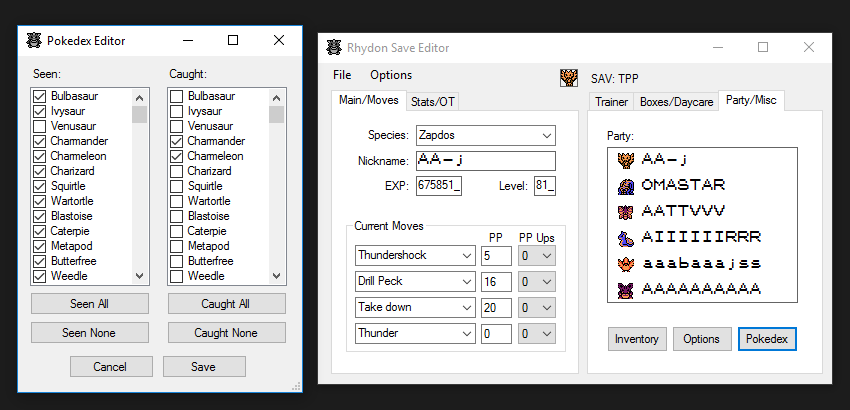Select the AIIIIIIRRR party sprite icon
The width and height of the screenshot is (850, 410).
click(626, 238)
